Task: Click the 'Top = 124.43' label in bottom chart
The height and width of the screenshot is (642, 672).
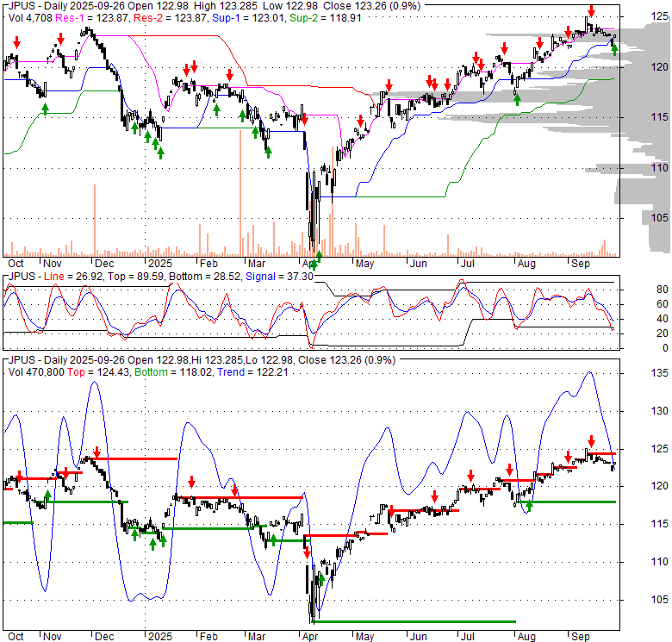Action: tap(98, 372)
